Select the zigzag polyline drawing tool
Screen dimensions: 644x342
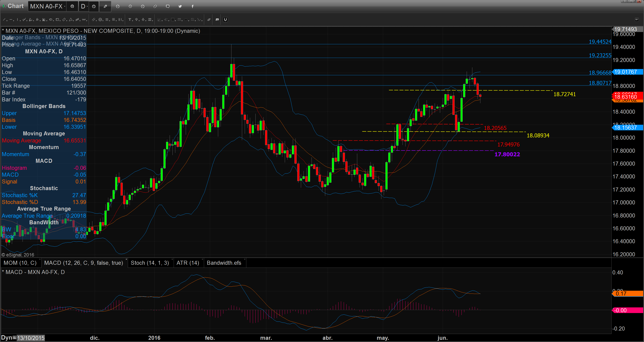pyautogui.click(x=24, y=20)
